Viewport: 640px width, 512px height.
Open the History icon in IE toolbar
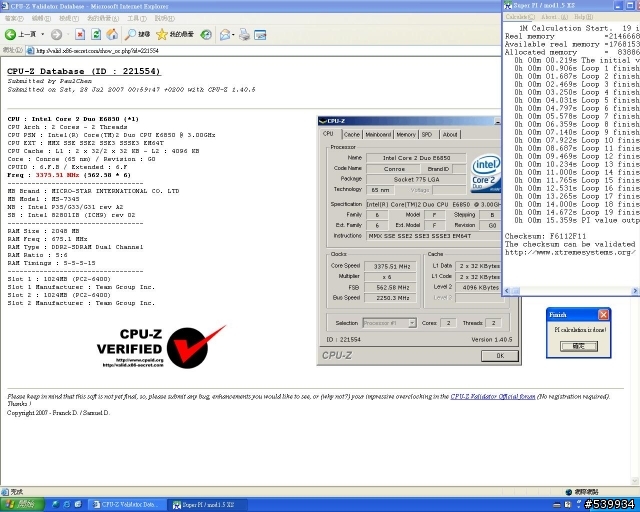[x=206, y=35]
